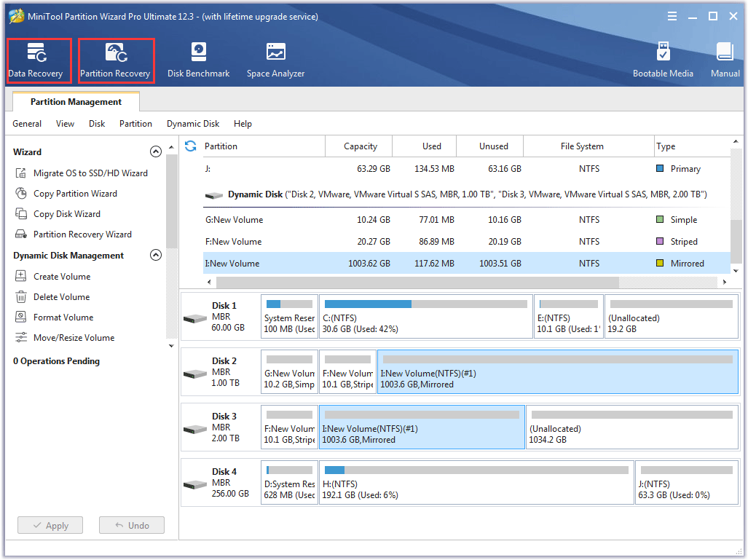Refresh the partition list
Screen dimensions: 748x560
coord(189,146)
